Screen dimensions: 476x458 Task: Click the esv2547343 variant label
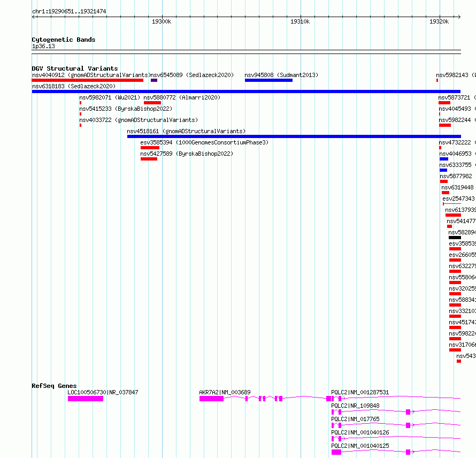(459, 199)
